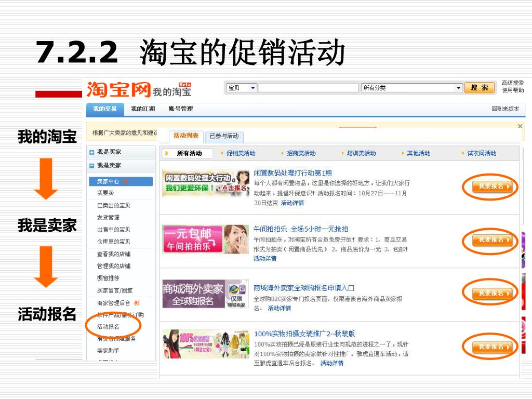
Task: Open 发货管理 sidebar link
Action: 108,218
